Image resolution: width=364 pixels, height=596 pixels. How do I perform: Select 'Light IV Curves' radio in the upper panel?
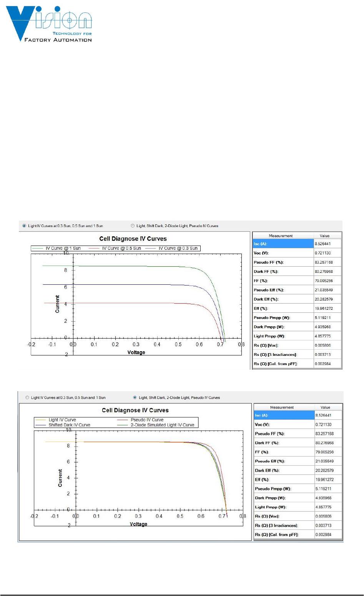pos(25,226)
